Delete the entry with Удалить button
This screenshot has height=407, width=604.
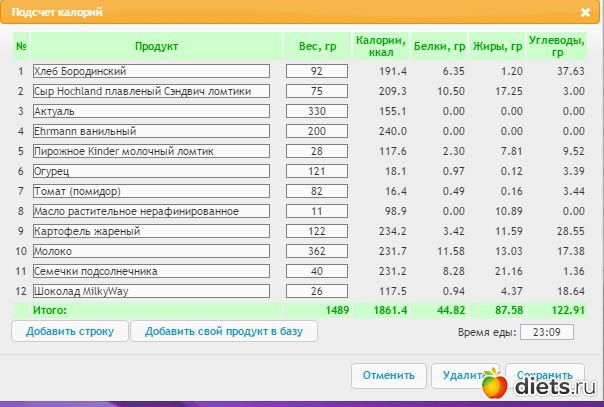tap(462, 375)
